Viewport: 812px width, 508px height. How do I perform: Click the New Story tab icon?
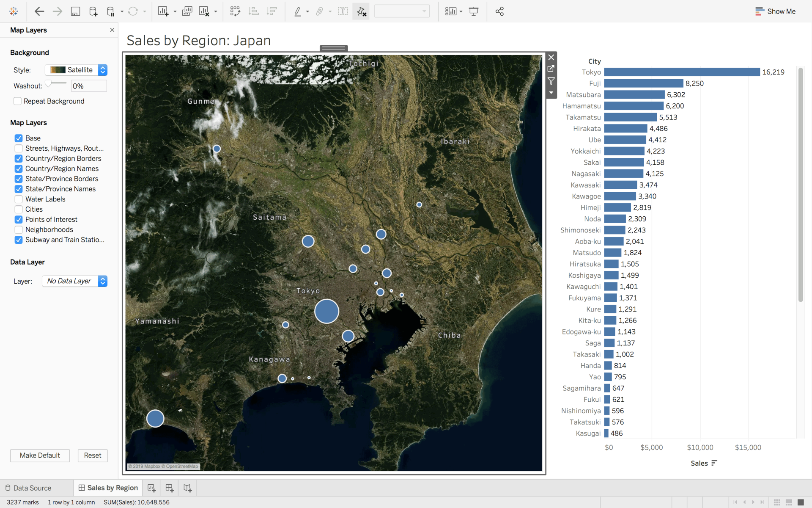click(x=188, y=488)
